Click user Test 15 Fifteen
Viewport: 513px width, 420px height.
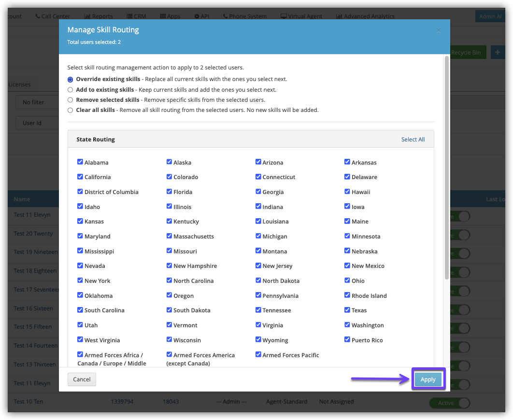33,326
